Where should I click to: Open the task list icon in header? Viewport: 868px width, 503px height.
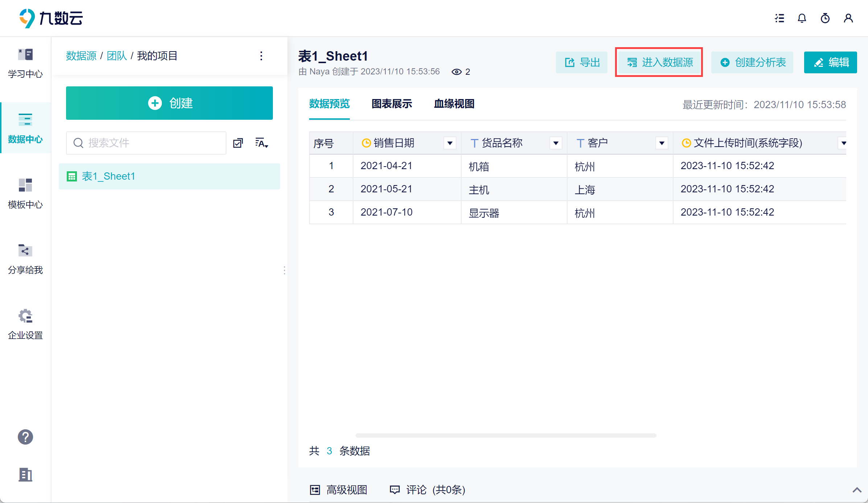[779, 18]
